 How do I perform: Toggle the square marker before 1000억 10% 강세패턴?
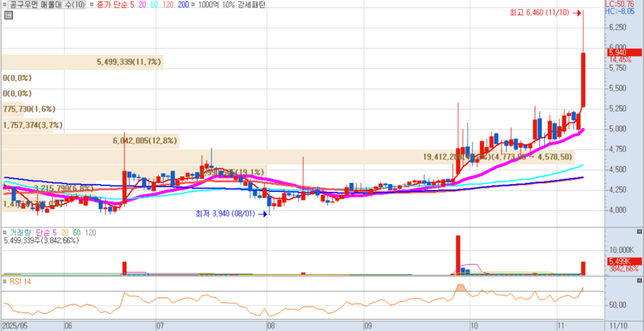click(x=193, y=5)
